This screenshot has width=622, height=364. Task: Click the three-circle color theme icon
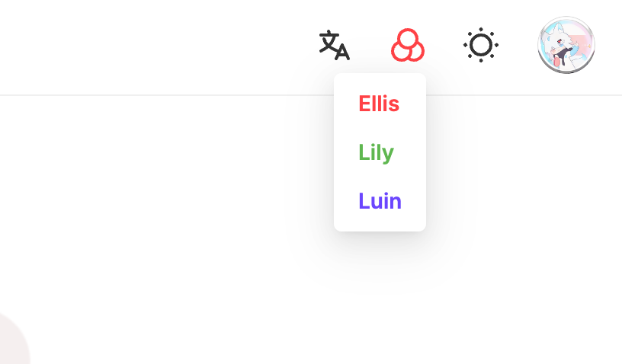point(408,46)
